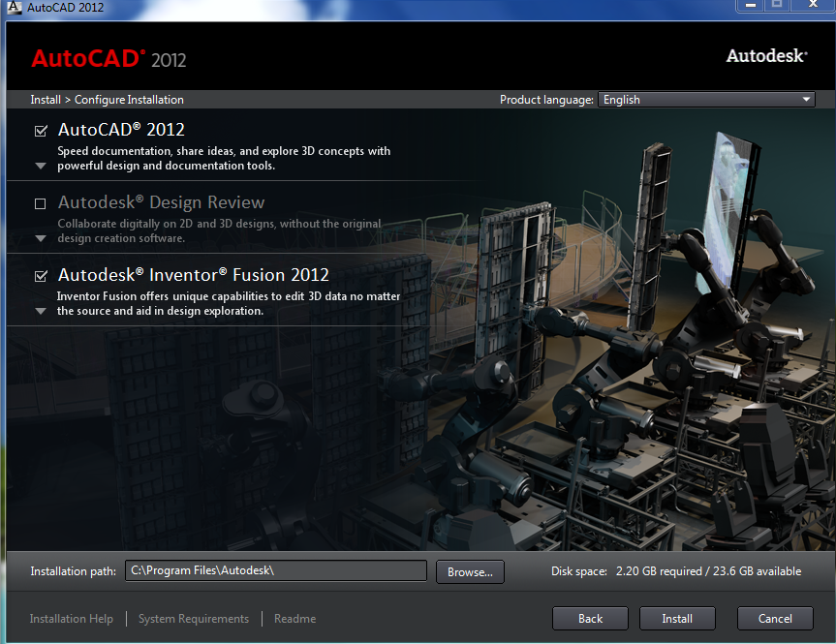Cancel the installation
This screenshot has width=836, height=644.
pyautogui.click(x=775, y=619)
